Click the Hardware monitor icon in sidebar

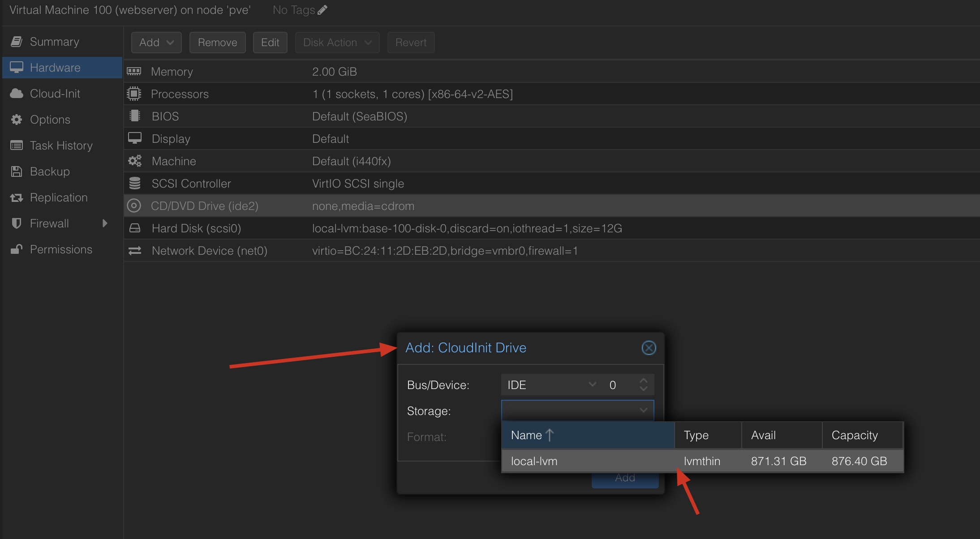(x=17, y=68)
